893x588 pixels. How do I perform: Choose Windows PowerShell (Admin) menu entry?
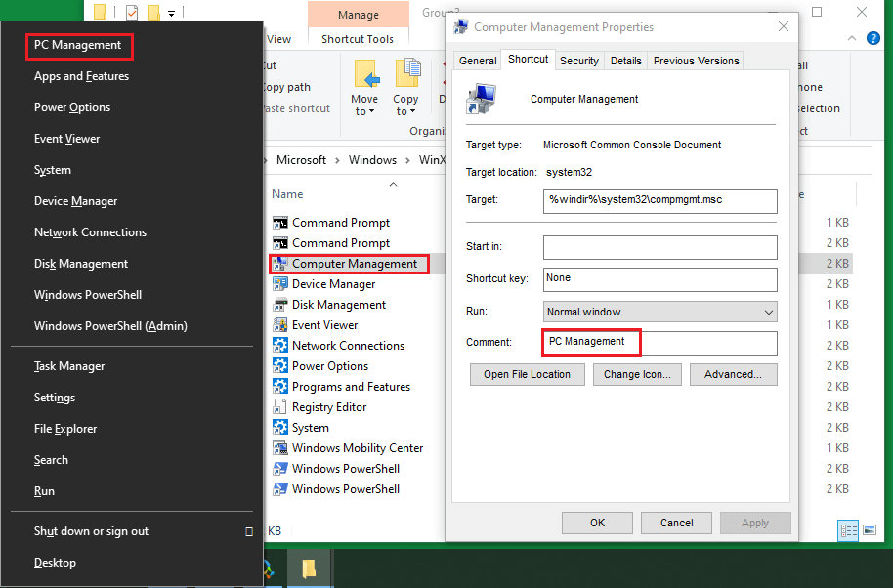(110, 326)
